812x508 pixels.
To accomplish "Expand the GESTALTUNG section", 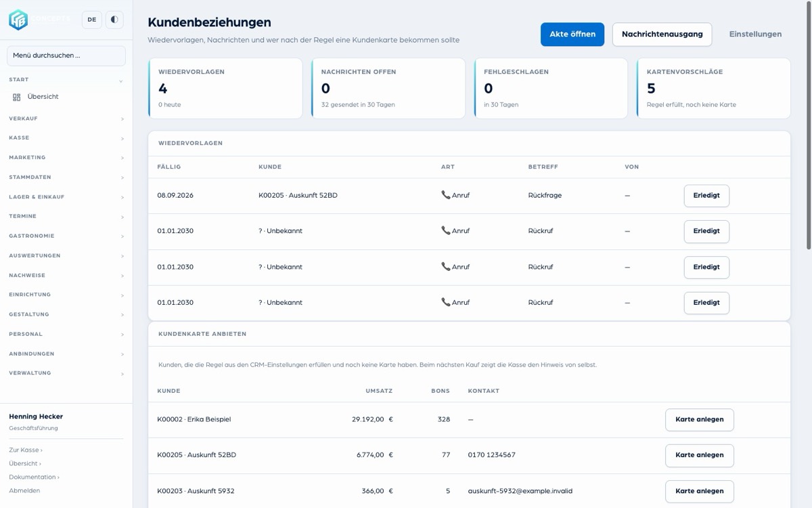I will [x=66, y=315].
